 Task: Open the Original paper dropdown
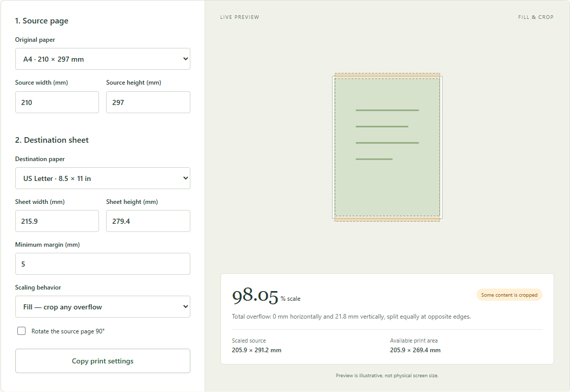pos(103,59)
